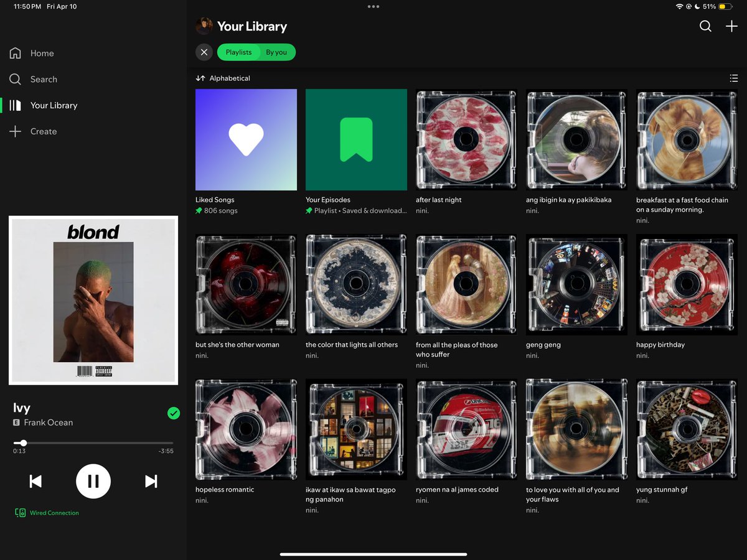Tap the 11:50 PM clock
The image size is (747, 560).
pyautogui.click(x=27, y=6)
